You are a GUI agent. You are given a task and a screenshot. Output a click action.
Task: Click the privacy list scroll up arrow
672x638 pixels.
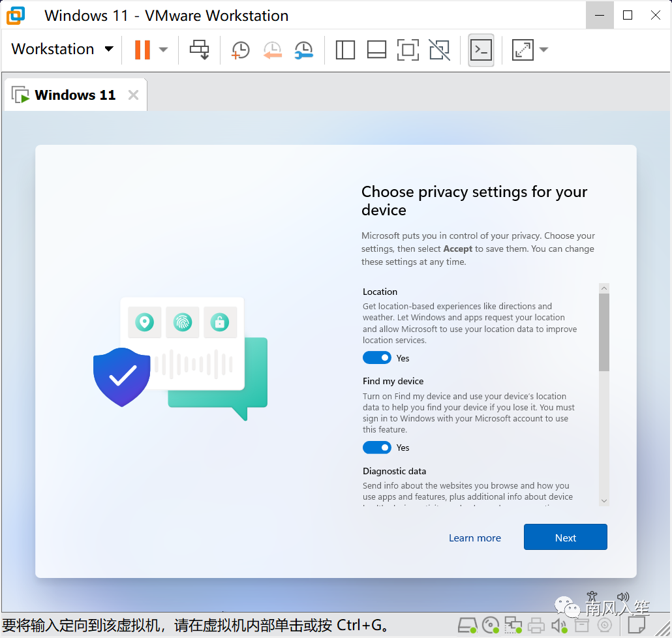pyautogui.click(x=604, y=288)
